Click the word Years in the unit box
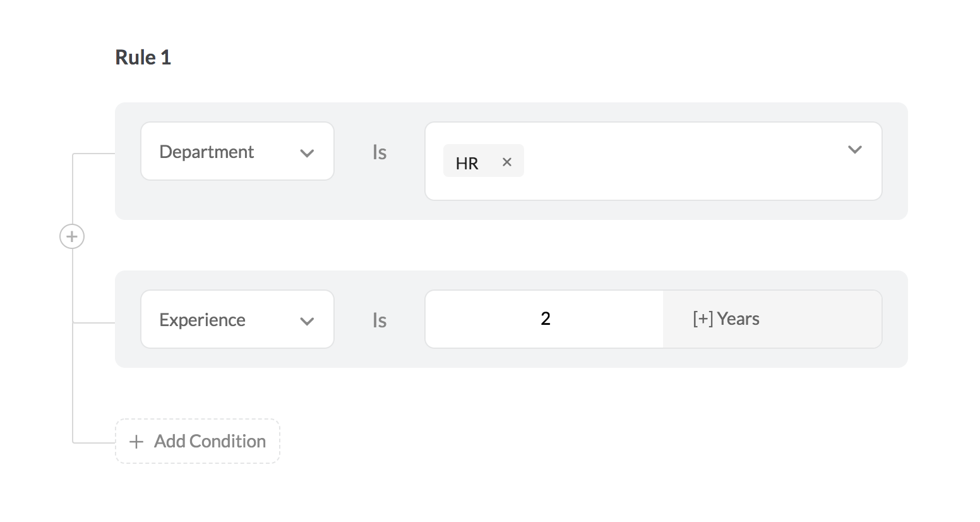The width and height of the screenshot is (980, 522). (738, 319)
